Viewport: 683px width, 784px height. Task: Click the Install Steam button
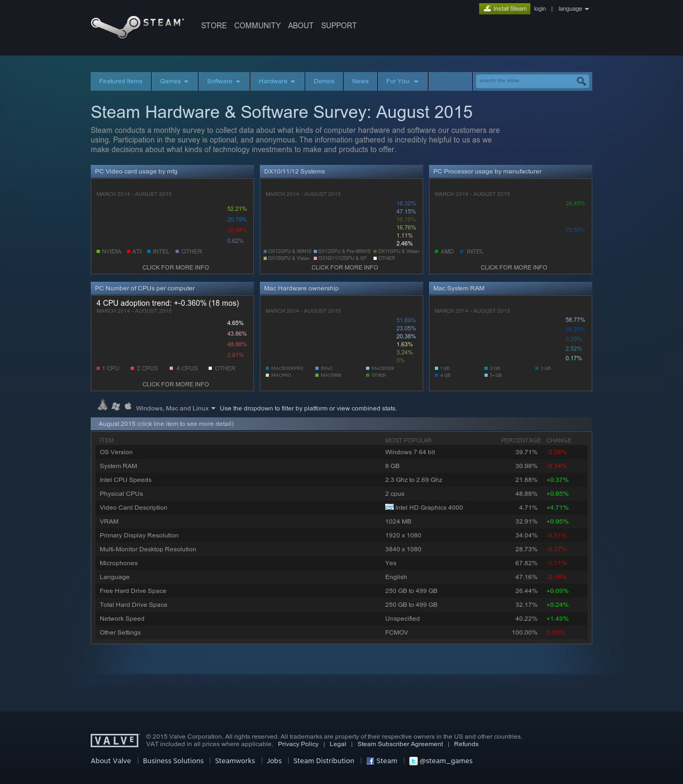505,9
